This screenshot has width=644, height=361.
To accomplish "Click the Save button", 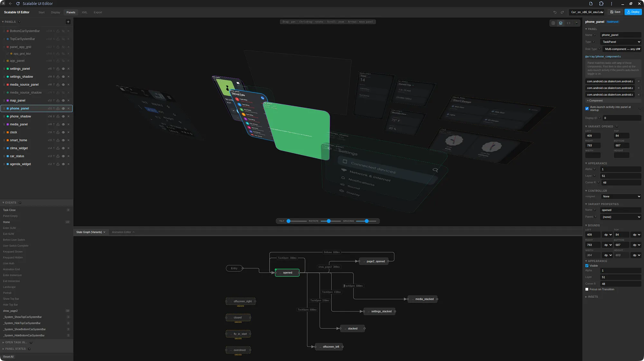I will (x=615, y=12).
